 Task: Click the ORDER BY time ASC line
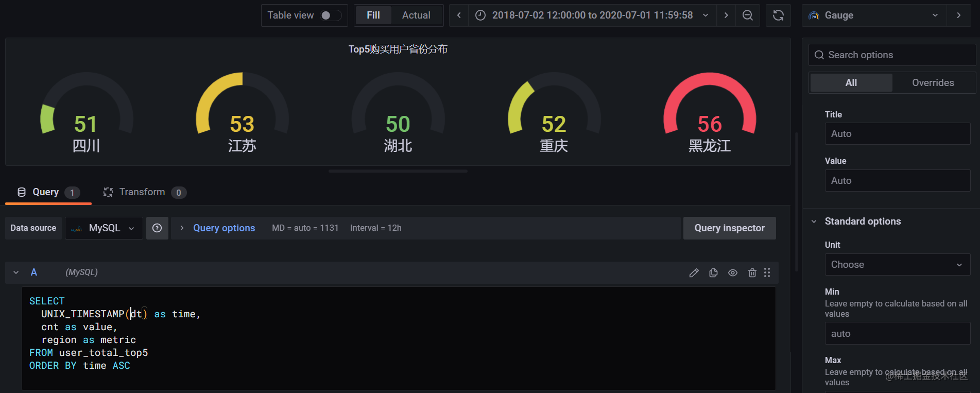(80, 366)
